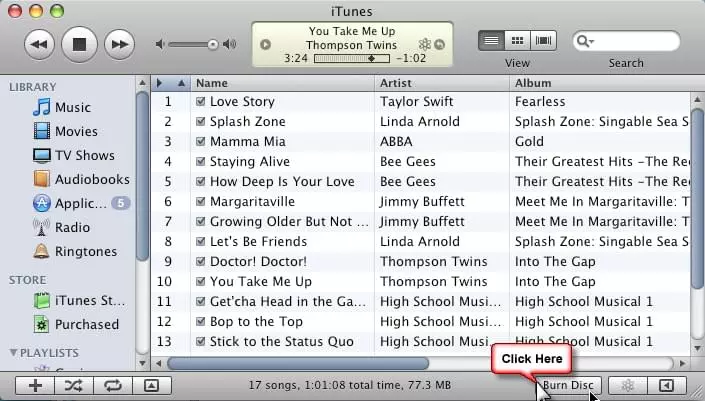The width and height of the screenshot is (705, 401).
Task: Stop the currently playing song
Action: pyautogui.click(x=80, y=44)
